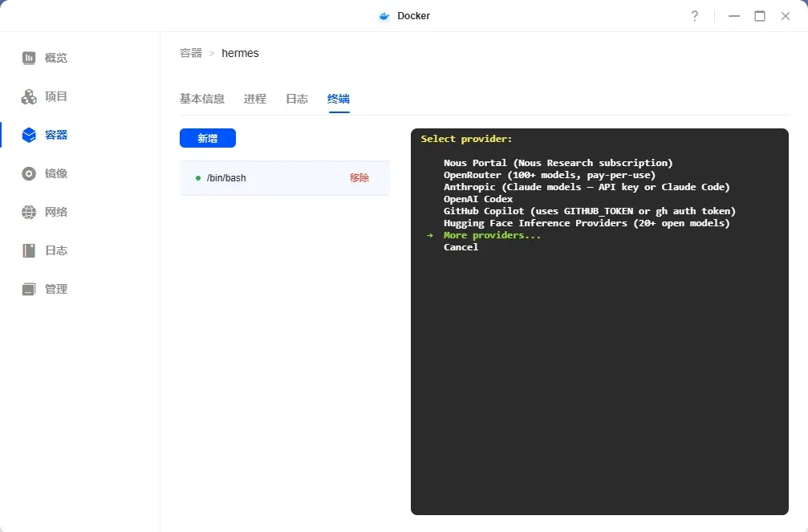Switch to the 基本信息 tab
The image size is (808, 532).
tap(201, 99)
